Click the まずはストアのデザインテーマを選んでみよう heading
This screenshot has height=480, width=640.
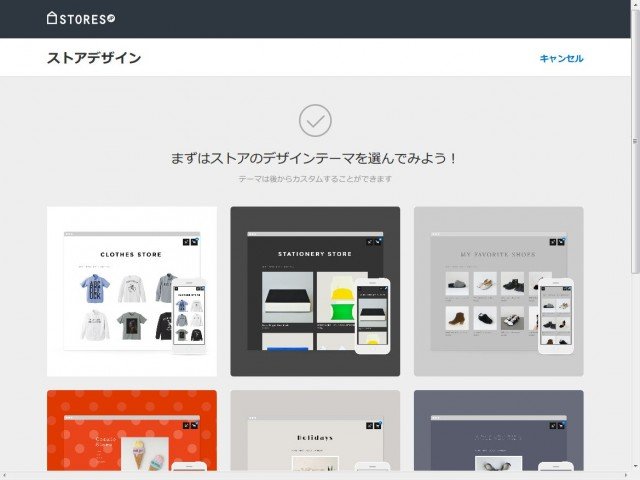coord(313,158)
